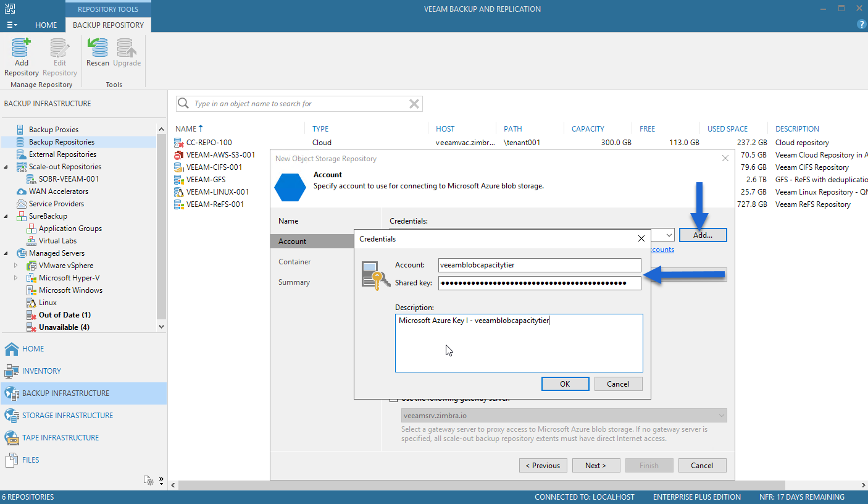
Task: Collapse the Scale-out Repositories node
Action: pos(6,167)
